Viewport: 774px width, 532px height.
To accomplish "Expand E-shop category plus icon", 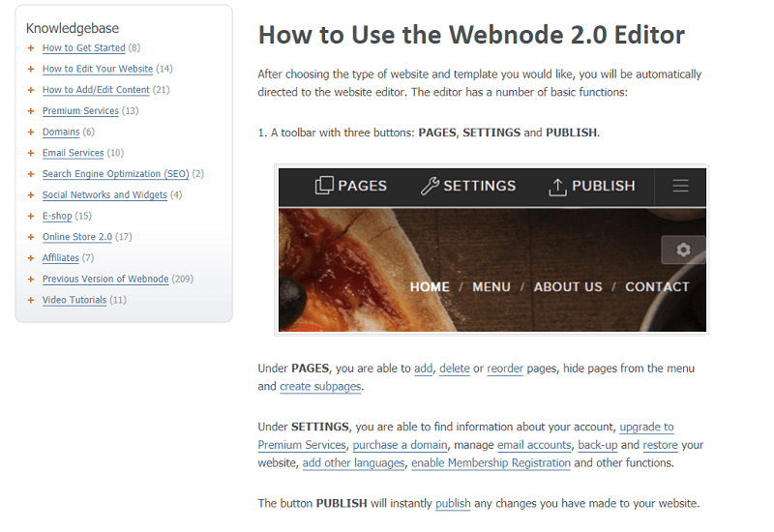I will (x=31, y=216).
